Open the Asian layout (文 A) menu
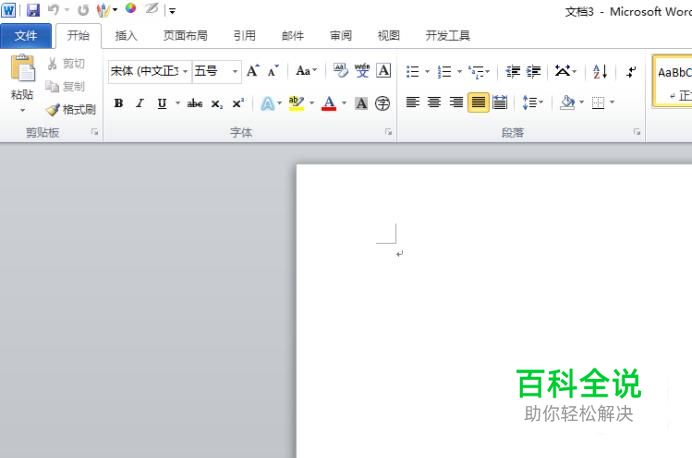The height and width of the screenshot is (458, 692). click(565, 71)
